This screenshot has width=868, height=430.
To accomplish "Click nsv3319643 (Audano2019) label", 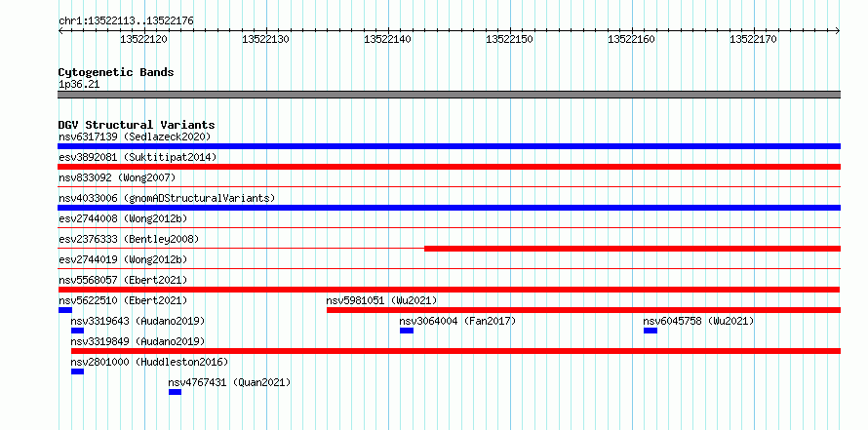I will (x=138, y=321).
